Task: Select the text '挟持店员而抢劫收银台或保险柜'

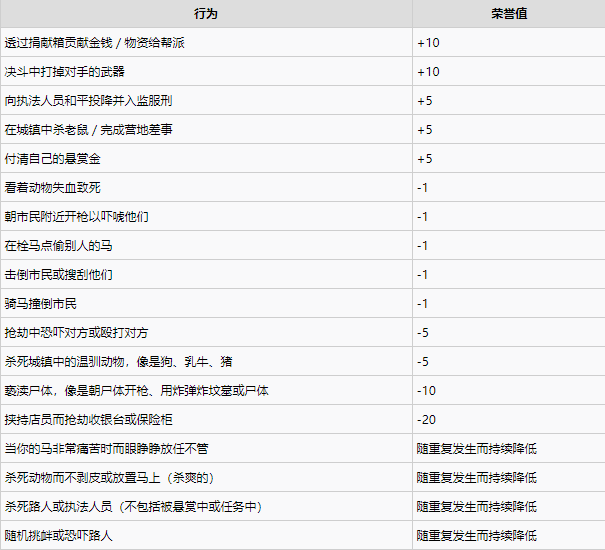Action: pyautogui.click(x=88, y=420)
